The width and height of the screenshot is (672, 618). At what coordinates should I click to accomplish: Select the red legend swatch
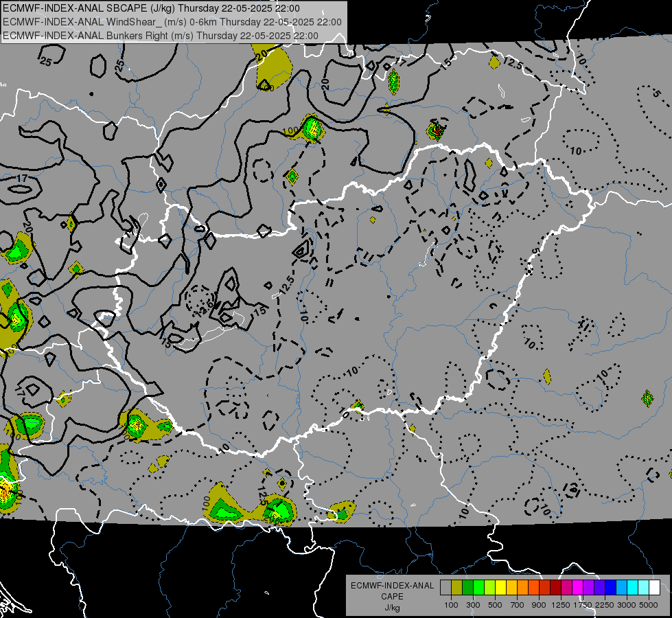coord(545,588)
